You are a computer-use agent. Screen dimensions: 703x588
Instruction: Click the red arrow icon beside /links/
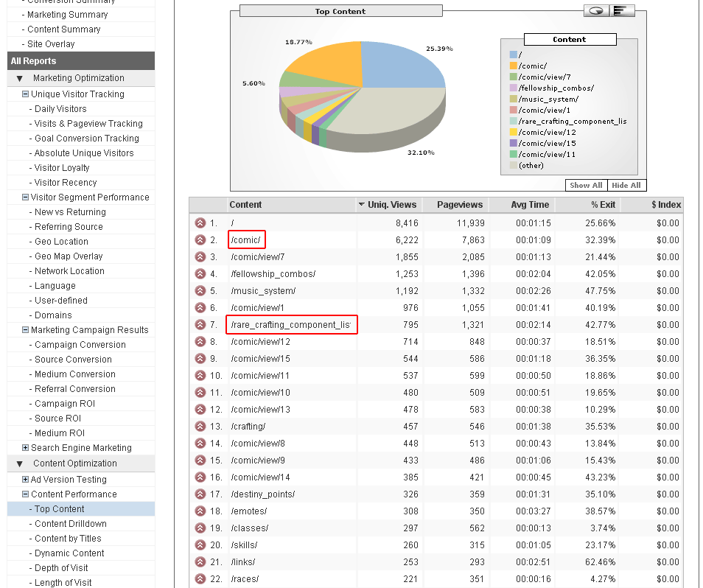tap(200, 561)
